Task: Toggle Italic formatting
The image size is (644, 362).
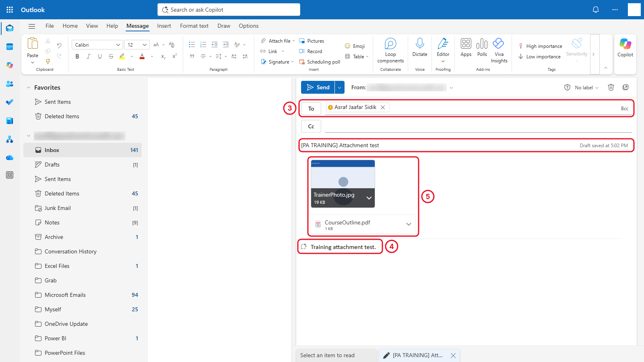Action: [89, 56]
